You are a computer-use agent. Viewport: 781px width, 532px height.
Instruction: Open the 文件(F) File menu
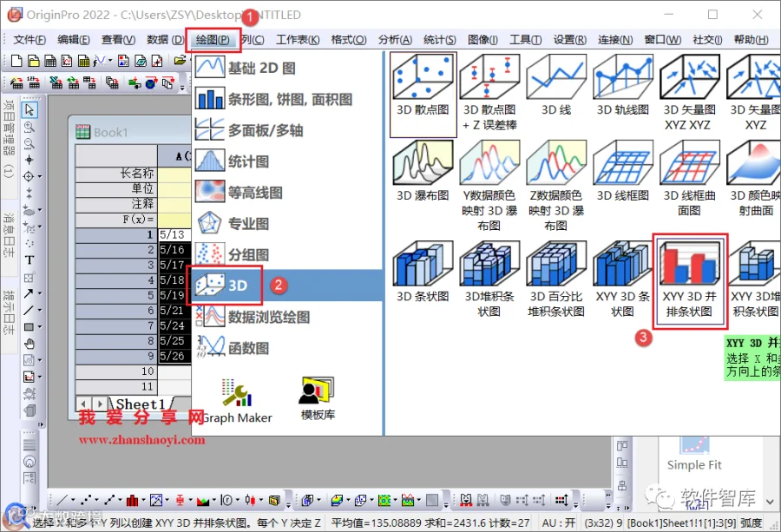[x=30, y=39]
